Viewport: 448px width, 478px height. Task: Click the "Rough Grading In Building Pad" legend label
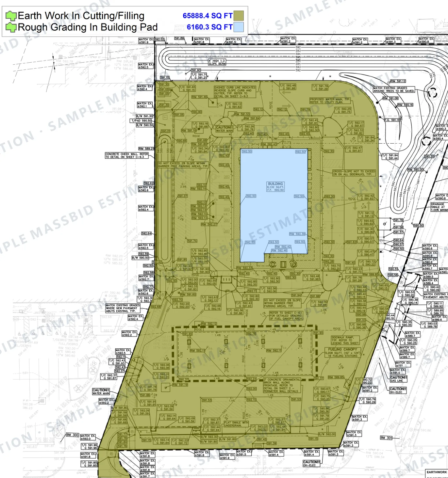[x=88, y=27]
